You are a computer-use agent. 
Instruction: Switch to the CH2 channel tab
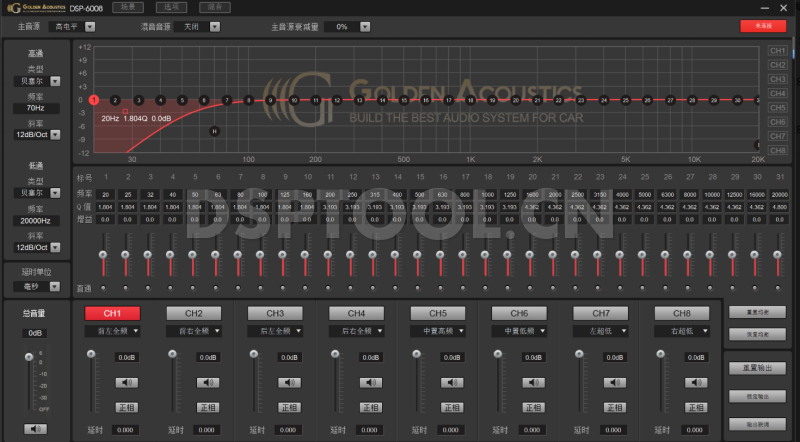194,313
